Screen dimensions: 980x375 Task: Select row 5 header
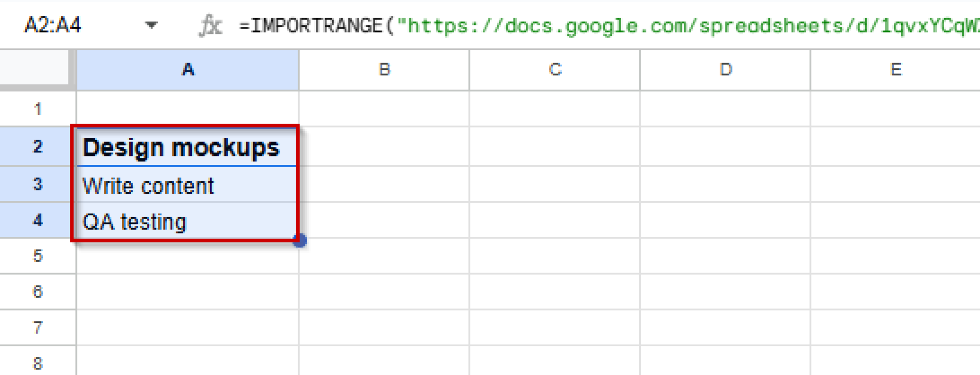coord(36,256)
